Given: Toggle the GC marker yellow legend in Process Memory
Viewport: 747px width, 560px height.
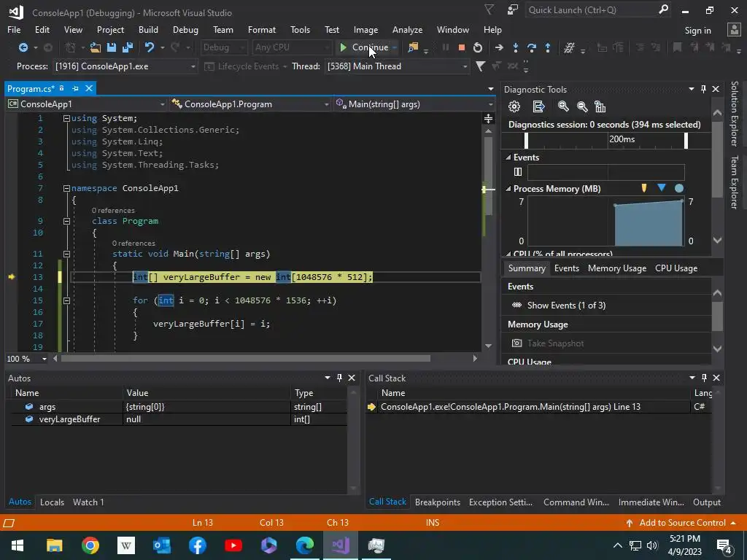Looking at the screenshot, I should tap(644, 188).
